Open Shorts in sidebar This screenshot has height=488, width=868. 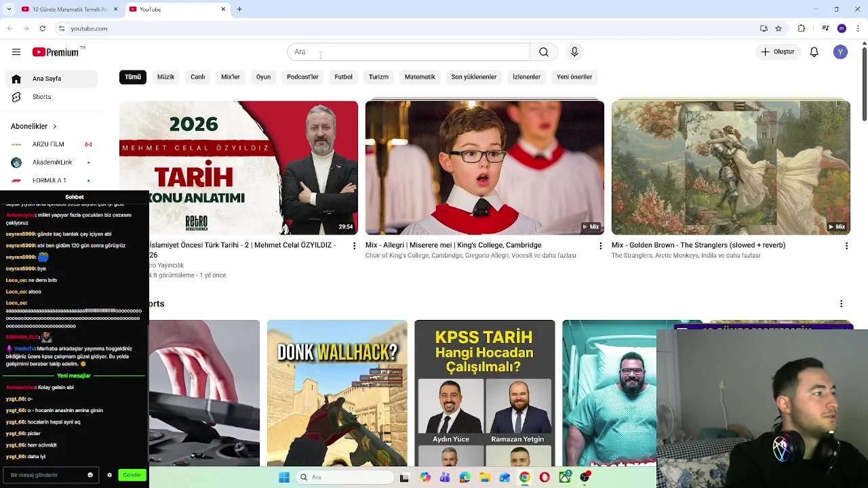pyautogui.click(x=52, y=97)
